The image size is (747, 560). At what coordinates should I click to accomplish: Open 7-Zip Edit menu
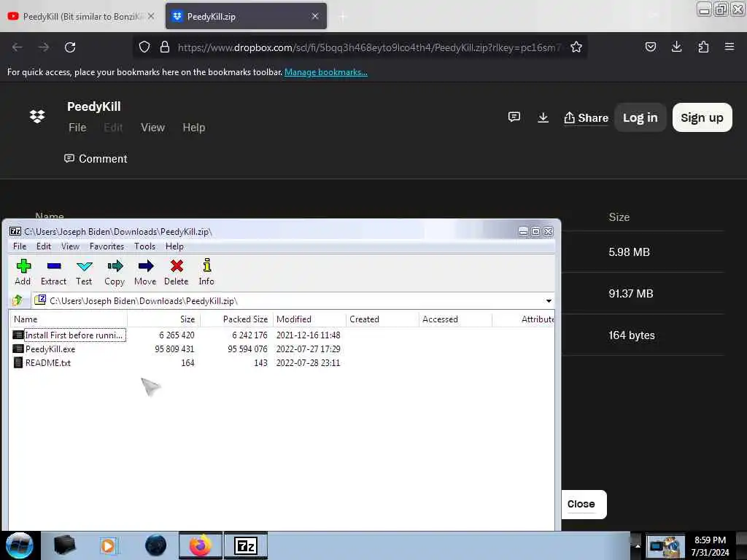coord(43,246)
